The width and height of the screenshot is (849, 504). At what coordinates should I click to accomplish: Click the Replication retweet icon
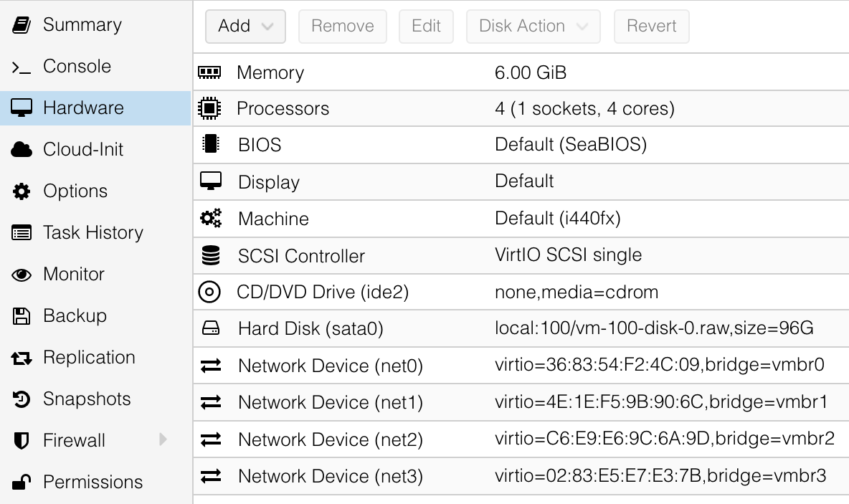coord(21,358)
